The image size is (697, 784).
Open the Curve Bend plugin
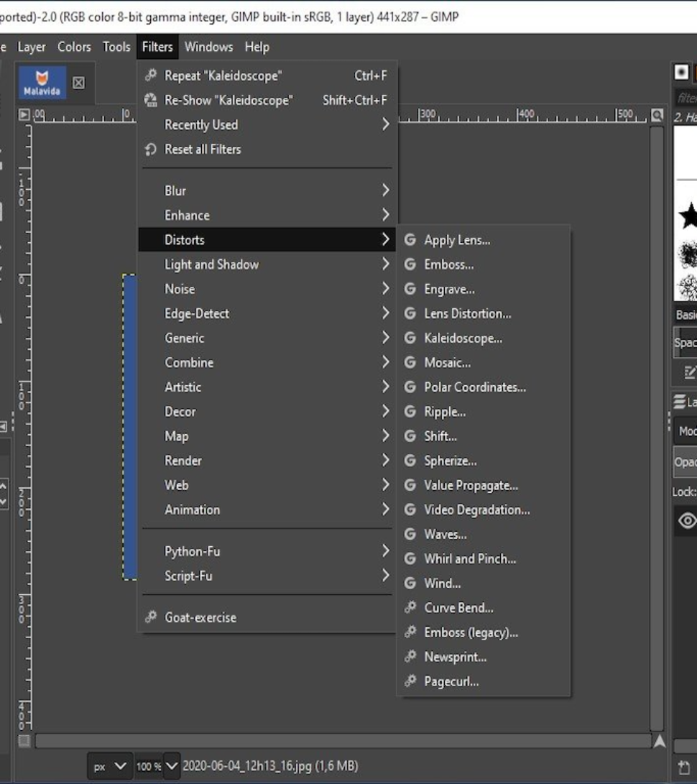(484, 607)
